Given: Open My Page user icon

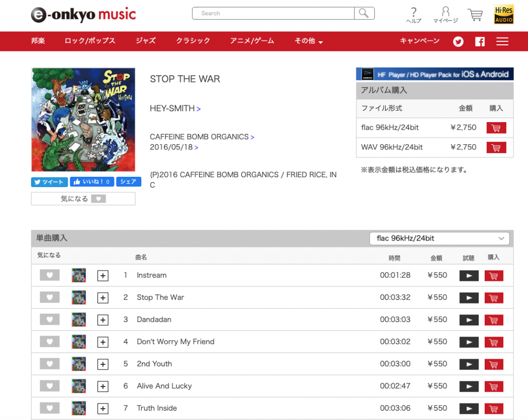Looking at the screenshot, I should [445, 15].
